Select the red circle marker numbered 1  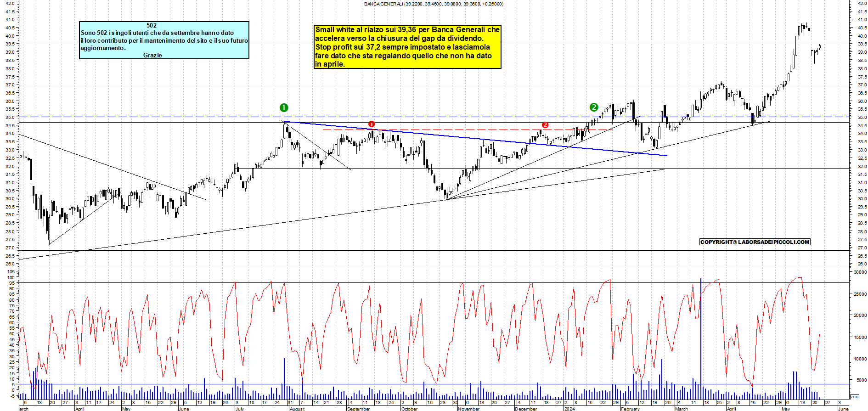tap(372, 124)
